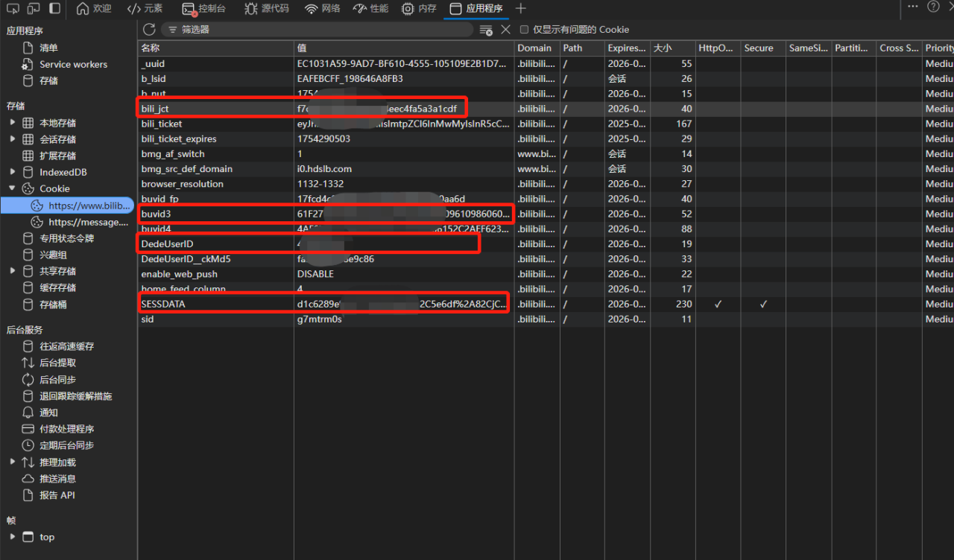Click the 筛选器 filter input field
The width and height of the screenshot is (954, 560).
320,30
